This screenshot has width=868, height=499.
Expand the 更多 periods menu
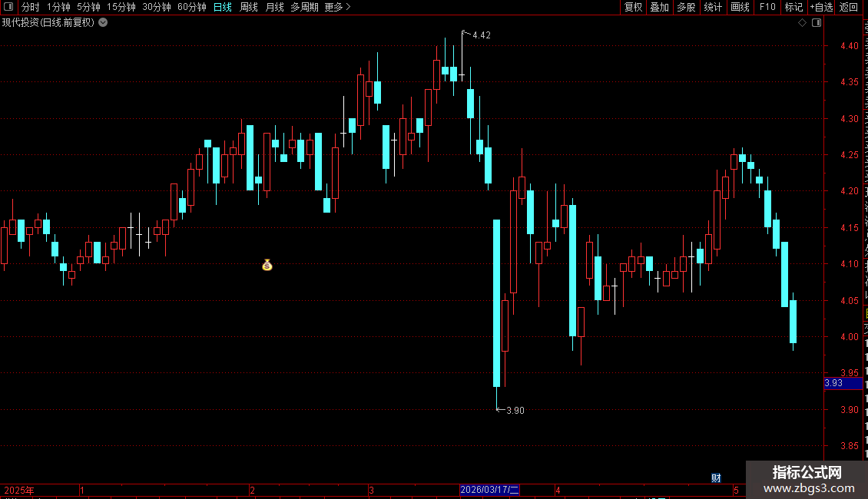pyautogui.click(x=337, y=7)
